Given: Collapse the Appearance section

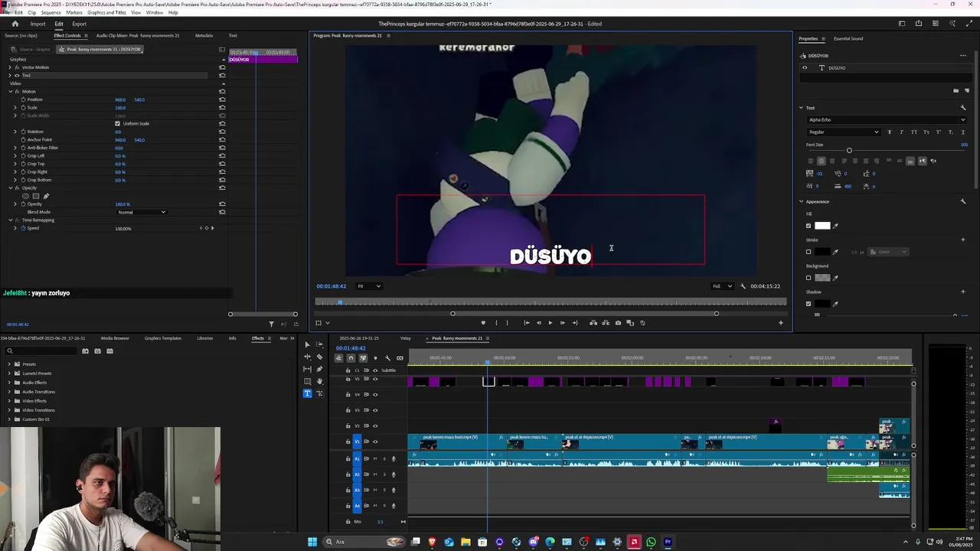Looking at the screenshot, I should pos(801,201).
